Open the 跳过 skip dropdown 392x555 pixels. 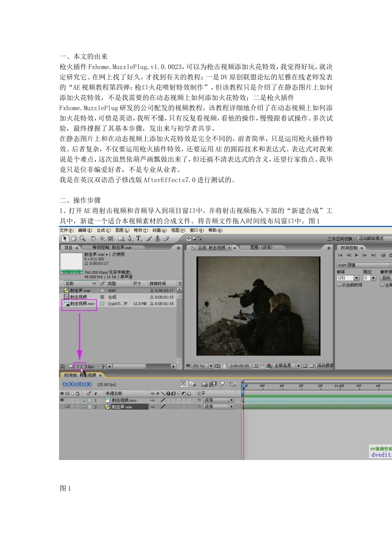point(373,278)
